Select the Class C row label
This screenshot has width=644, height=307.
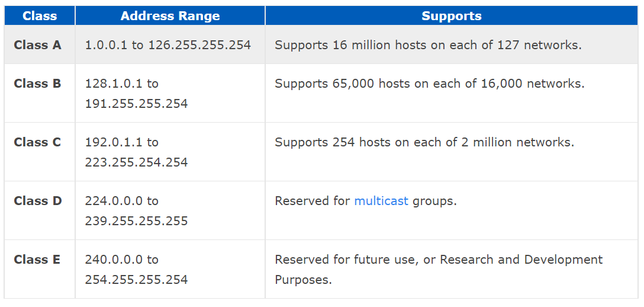pos(37,142)
